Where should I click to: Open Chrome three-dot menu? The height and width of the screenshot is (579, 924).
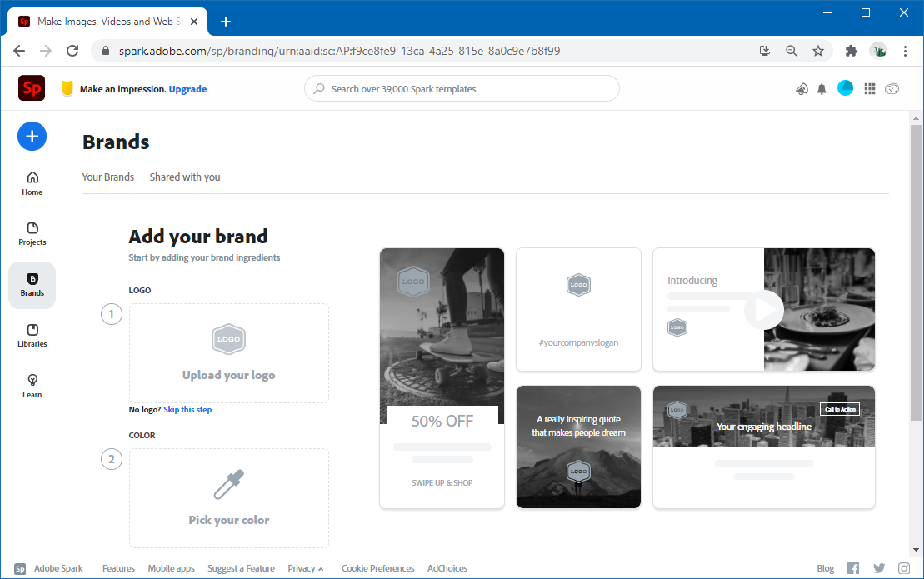(905, 52)
